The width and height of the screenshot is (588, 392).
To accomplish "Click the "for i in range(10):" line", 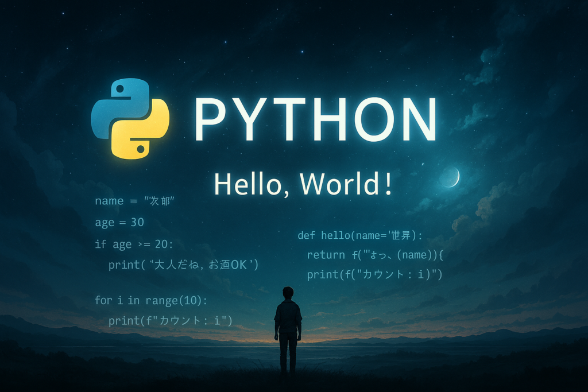I will point(151,300).
